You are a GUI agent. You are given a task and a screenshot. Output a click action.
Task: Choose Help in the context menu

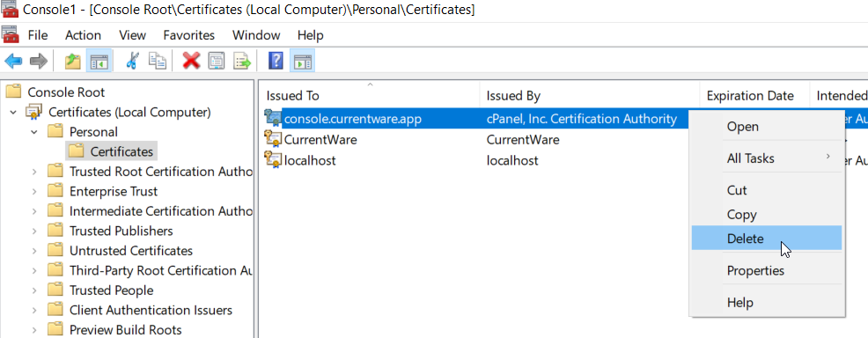pyautogui.click(x=767, y=303)
